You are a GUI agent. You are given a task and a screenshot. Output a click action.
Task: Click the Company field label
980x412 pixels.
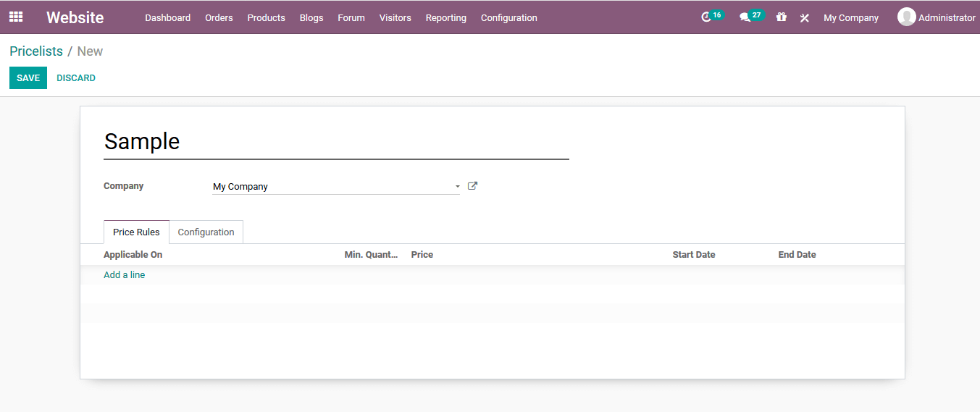pyautogui.click(x=123, y=186)
